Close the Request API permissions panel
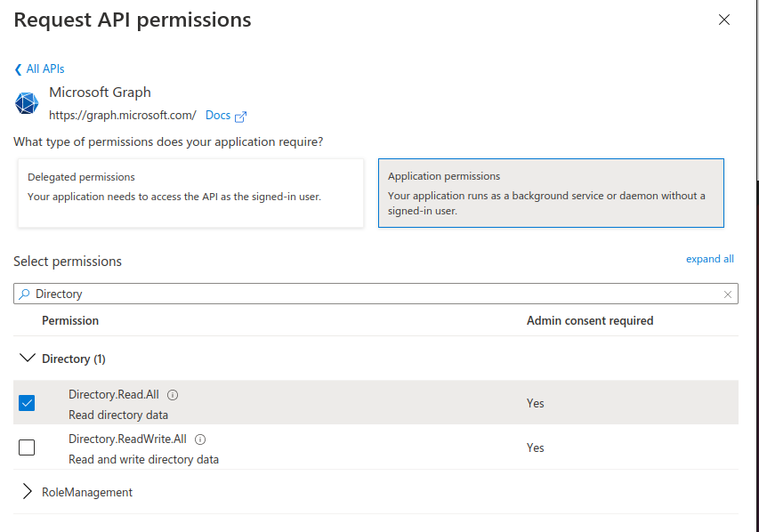The height and width of the screenshot is (532, 759). [724, 20]
